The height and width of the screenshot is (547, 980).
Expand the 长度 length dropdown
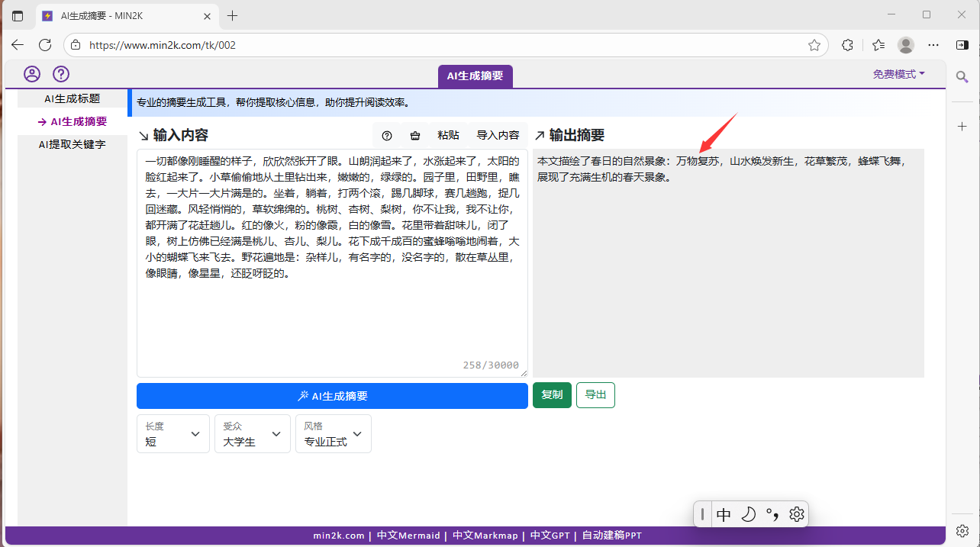click(x=173, y=433)
